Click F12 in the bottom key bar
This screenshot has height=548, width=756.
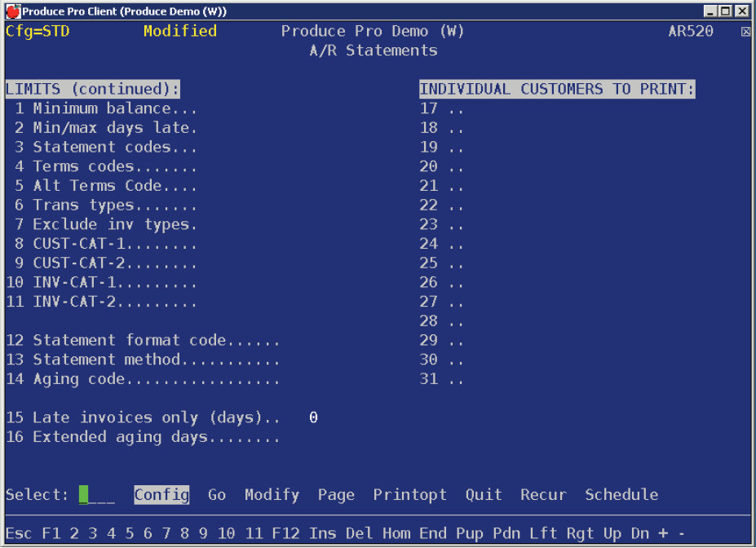(x=286, y=533)
